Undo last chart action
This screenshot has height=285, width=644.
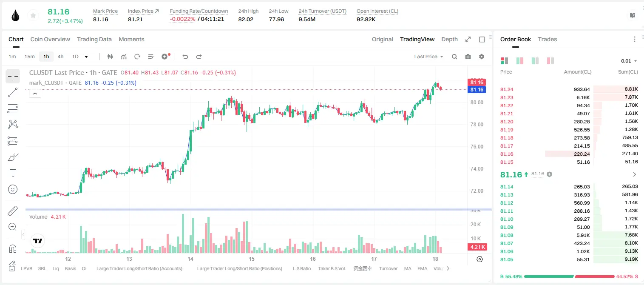[185, 57]
